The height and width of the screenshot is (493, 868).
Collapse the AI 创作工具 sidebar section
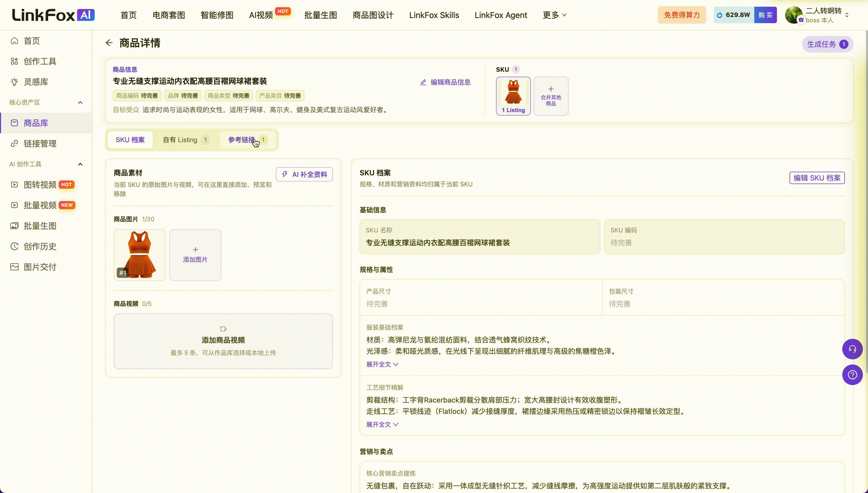(80, 164)
